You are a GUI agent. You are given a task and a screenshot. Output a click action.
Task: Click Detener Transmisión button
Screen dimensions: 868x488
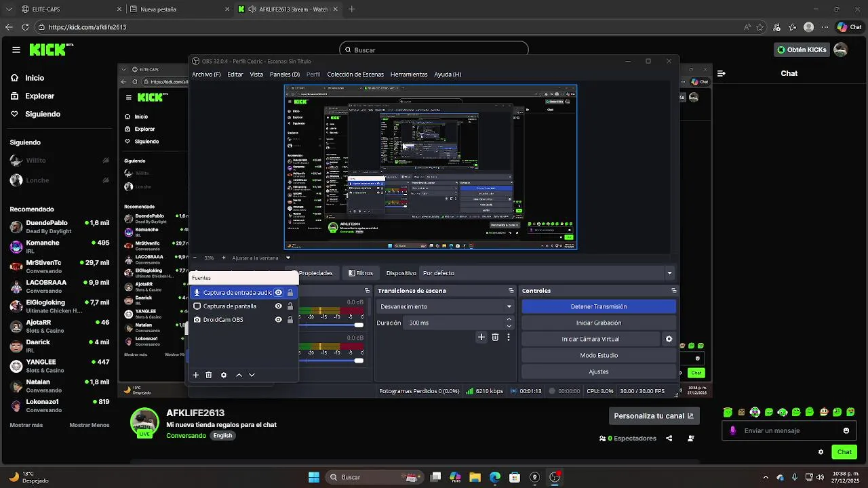[599, 306]
